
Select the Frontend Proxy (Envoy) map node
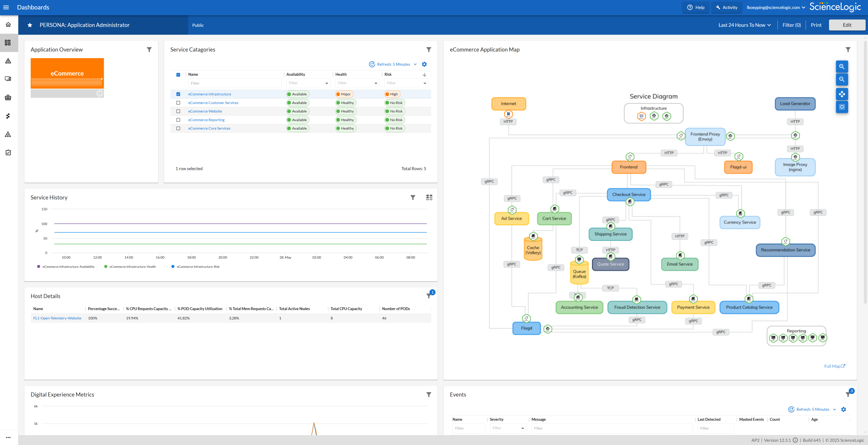click(705, 137)
